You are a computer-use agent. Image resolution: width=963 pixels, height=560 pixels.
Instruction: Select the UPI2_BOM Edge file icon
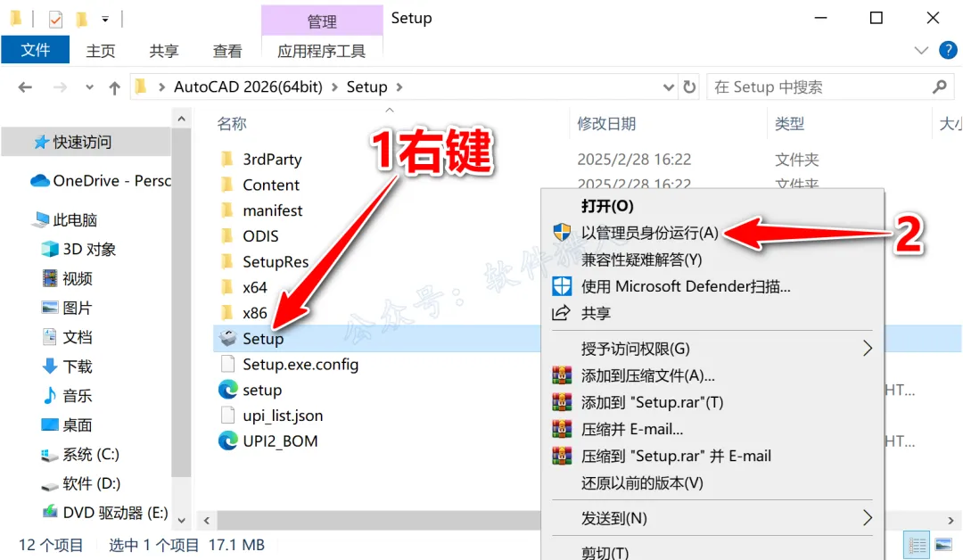point(228,441)
